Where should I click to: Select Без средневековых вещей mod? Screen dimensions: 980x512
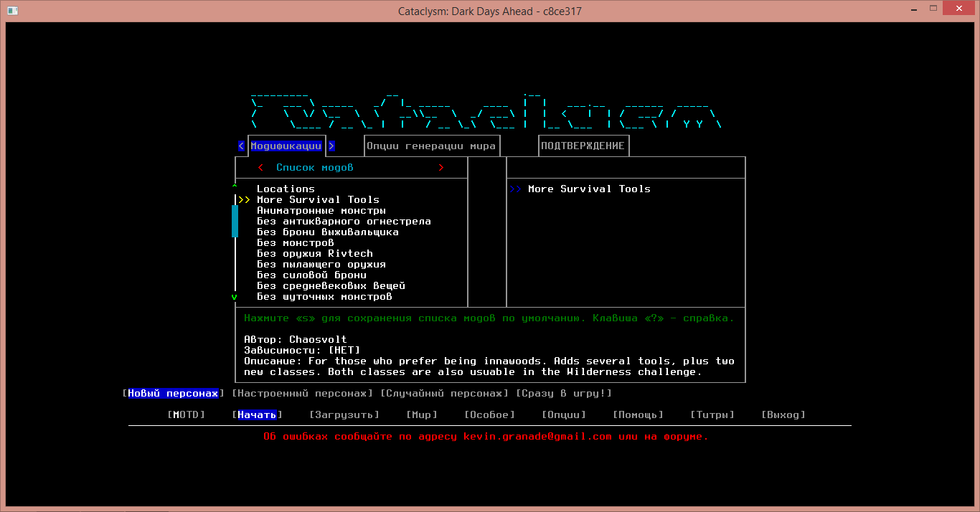tap(331, 285)
